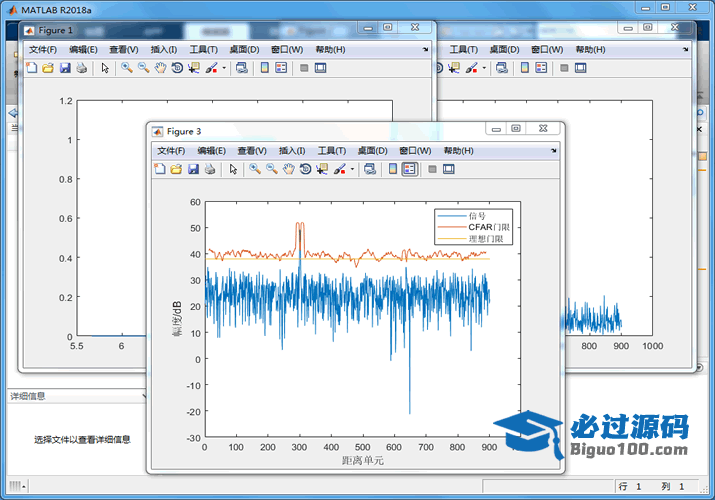Viewport: 715px width, 500px height.
Task: Click Print Figure icon in Figure 3
Action: click(210, 169)
